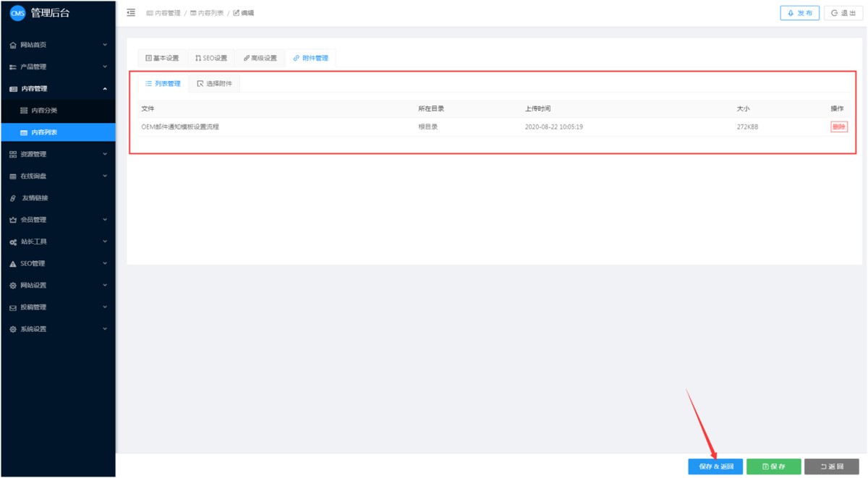
Task: Click the 文件 column header
Action: 148,108
